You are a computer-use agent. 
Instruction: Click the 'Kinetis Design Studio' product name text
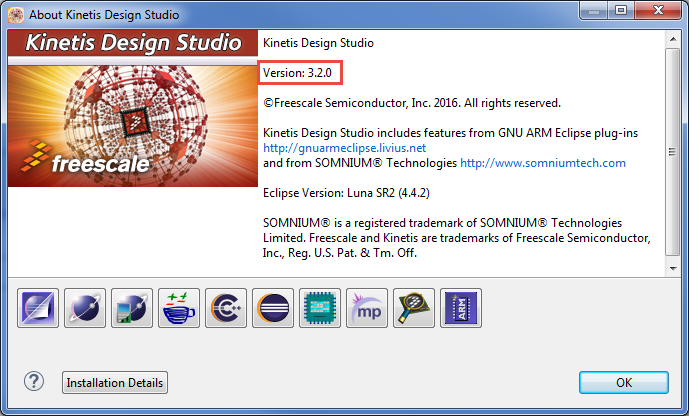point(318,43)
